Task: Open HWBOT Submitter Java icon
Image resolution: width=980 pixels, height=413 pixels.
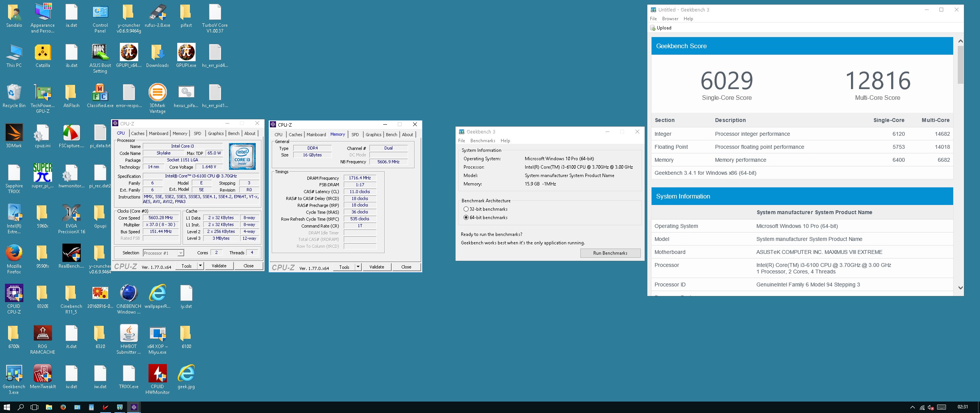Action: 129,340
